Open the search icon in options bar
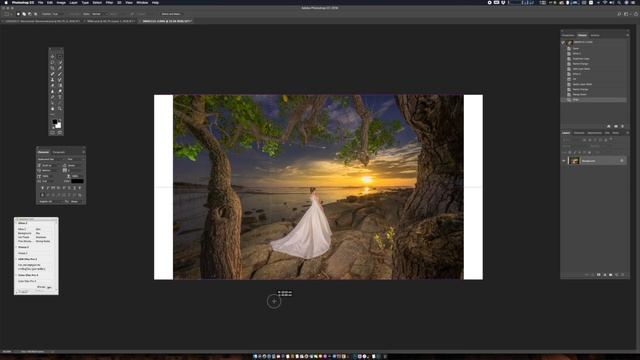Viewport: 640px width, 360px height. (619, 14)
